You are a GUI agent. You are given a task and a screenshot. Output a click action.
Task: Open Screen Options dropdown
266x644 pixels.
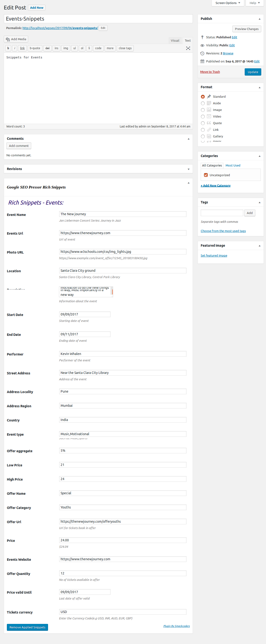(228, 3)
